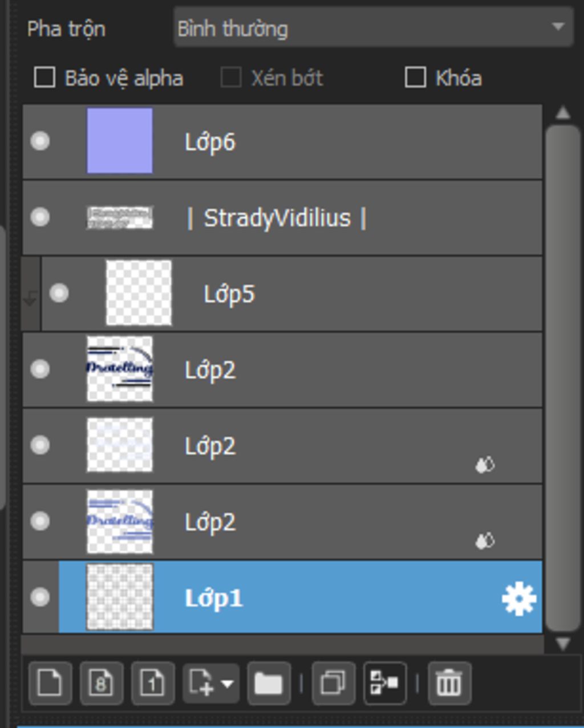The image size is (584, 728).
Task: Add a new 8-bit layer
Action: (x=102, y=682)
